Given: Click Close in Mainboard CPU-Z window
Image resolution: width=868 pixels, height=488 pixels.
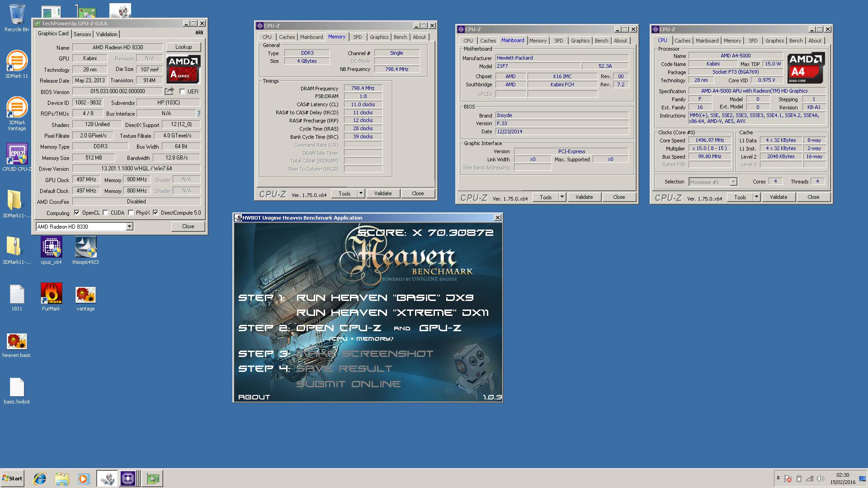Looking at the screenshot, I should [619, 197].
